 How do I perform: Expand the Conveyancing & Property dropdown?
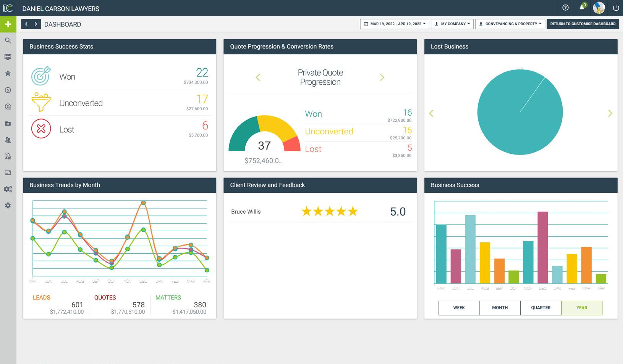[x=510, y=24]
